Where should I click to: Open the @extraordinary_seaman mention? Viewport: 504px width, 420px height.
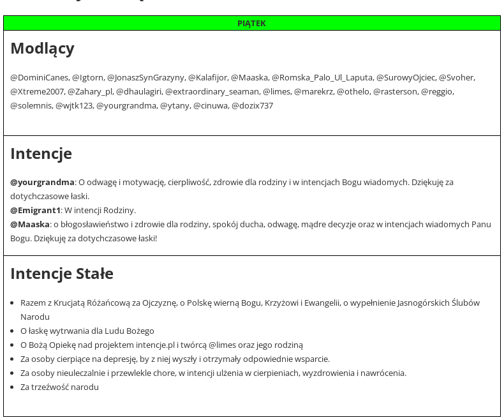(212, 91)
